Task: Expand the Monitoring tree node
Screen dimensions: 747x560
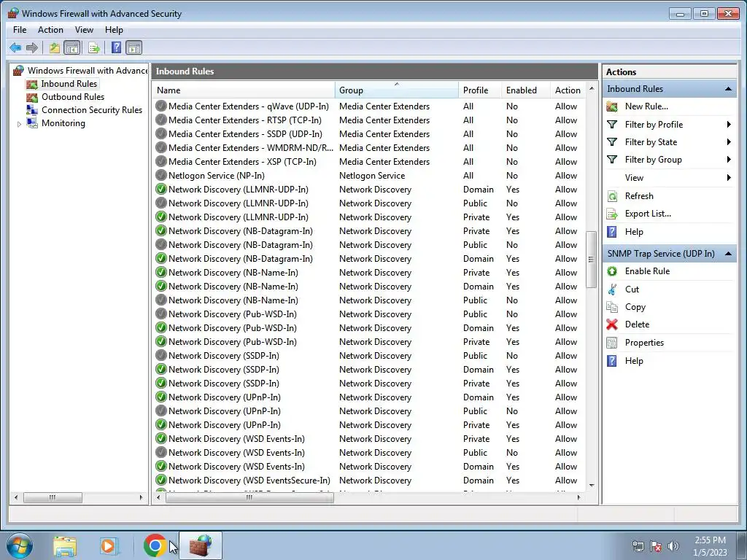Action: (19, 124)
